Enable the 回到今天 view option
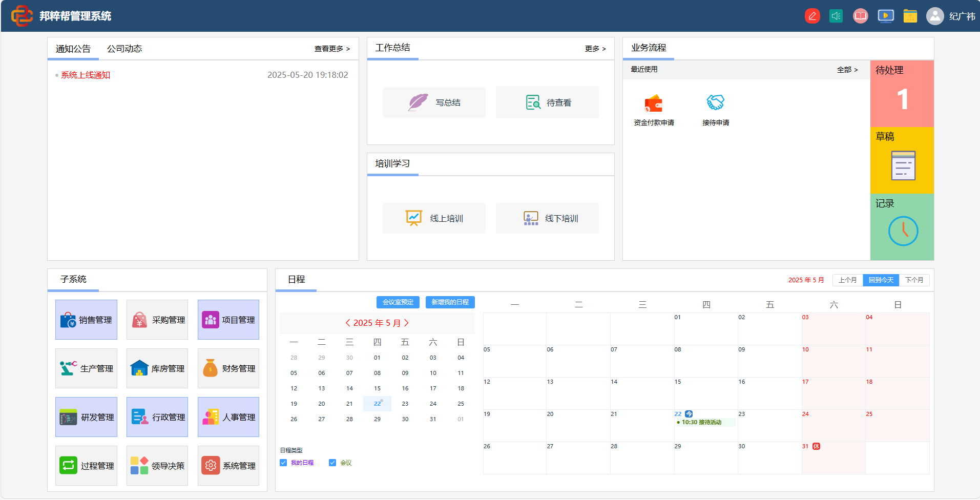 click(x=880, y=280)
